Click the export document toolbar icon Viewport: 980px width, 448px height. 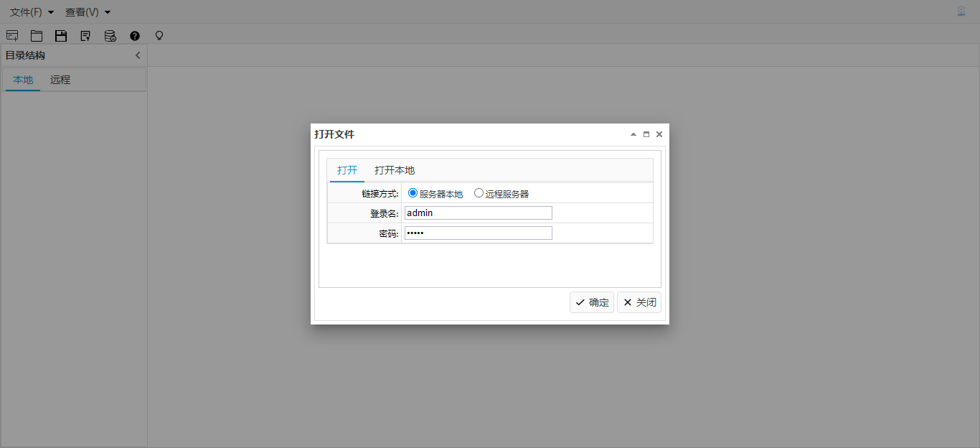(85, 35)
